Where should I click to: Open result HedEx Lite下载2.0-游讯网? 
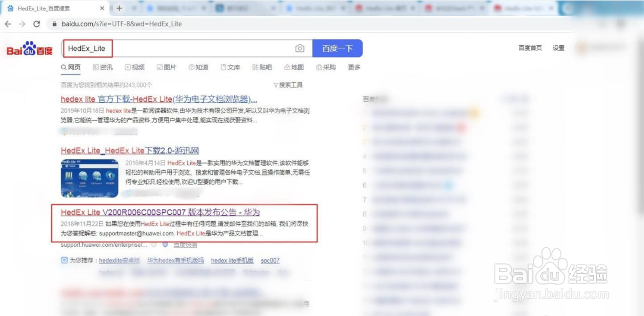129,151
